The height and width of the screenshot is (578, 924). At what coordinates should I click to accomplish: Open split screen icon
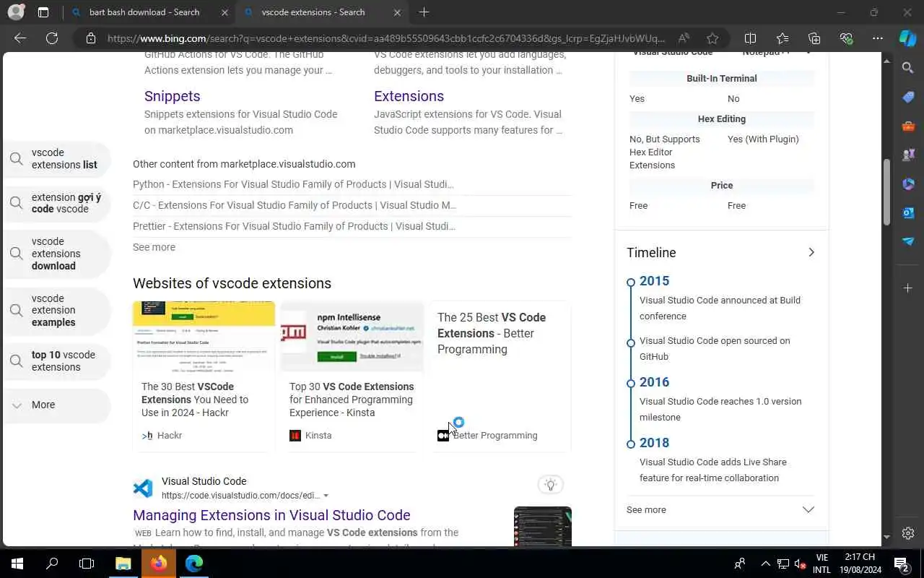click(750, 38)
